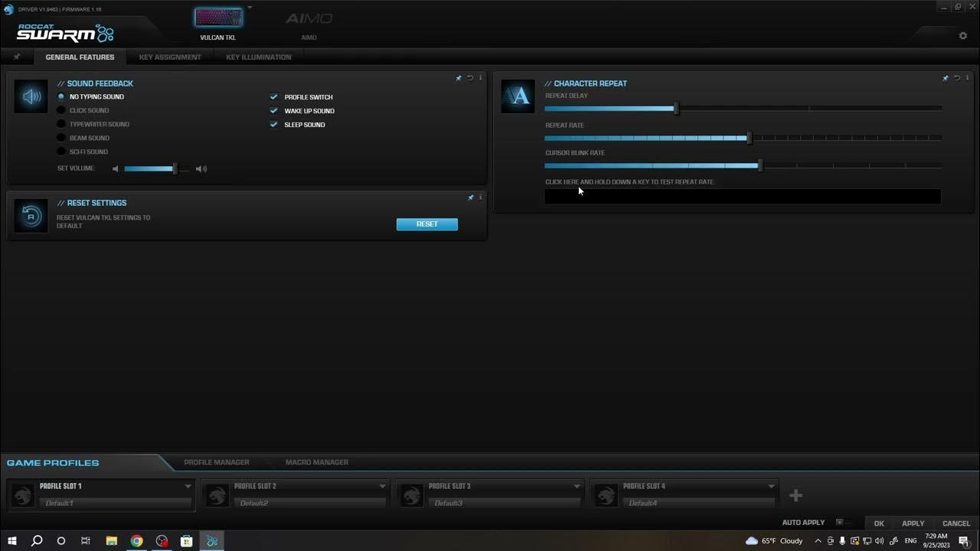The height and width of the screenshot is (551, 980).
Task: Undo changes in Character Repeat panel
Action: (x=956, y=78)
